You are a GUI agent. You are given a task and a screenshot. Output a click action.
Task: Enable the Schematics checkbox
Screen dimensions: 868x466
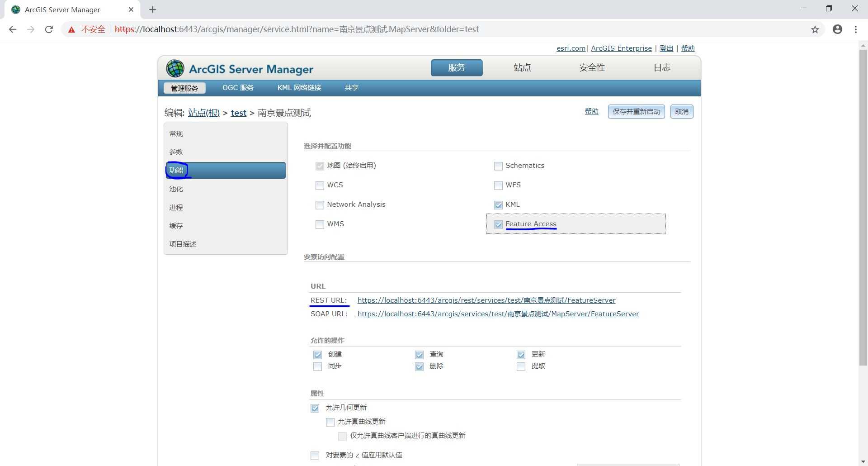coord(498,166)
